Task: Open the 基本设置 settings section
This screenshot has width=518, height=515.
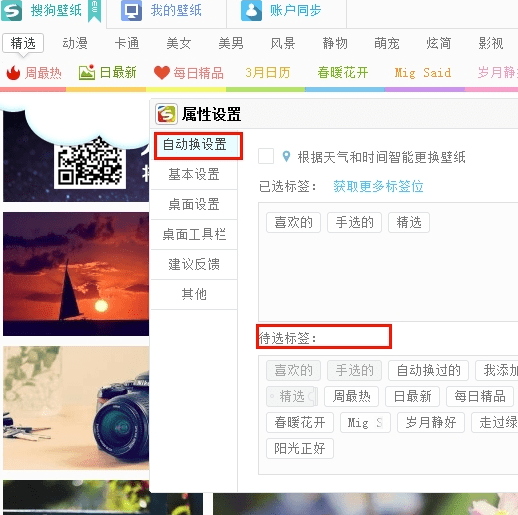Action: pyautogui.click(x=194, y=174)
